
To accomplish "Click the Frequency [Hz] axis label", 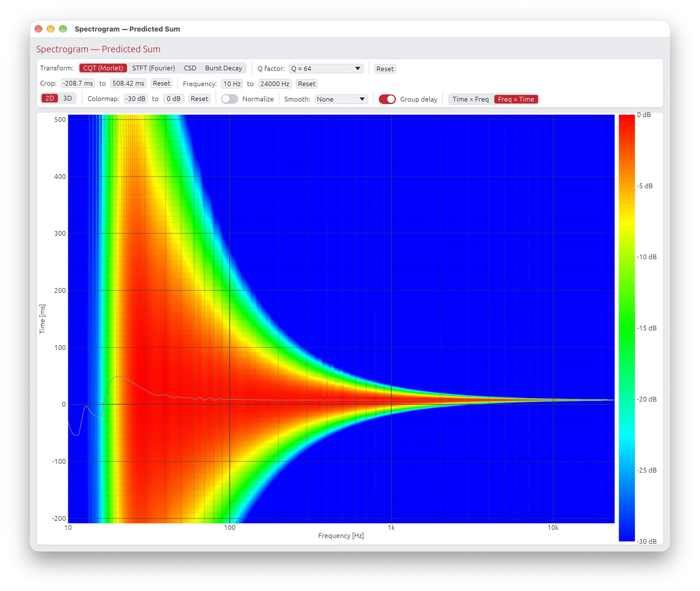I will 341,535.
